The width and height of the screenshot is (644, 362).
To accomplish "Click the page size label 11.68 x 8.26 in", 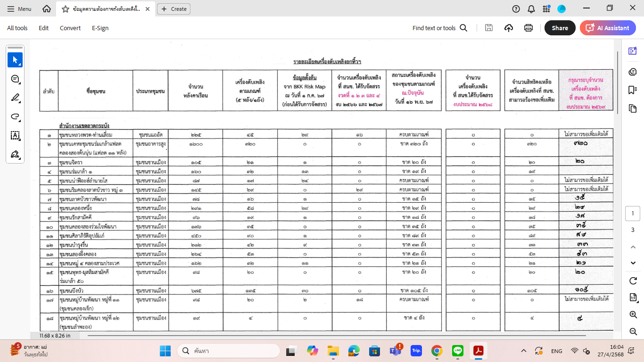I will click(55, 336).
